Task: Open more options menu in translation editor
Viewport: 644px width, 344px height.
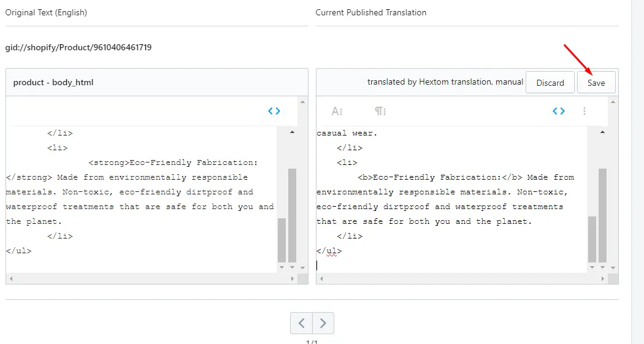Action: point(584,111)
